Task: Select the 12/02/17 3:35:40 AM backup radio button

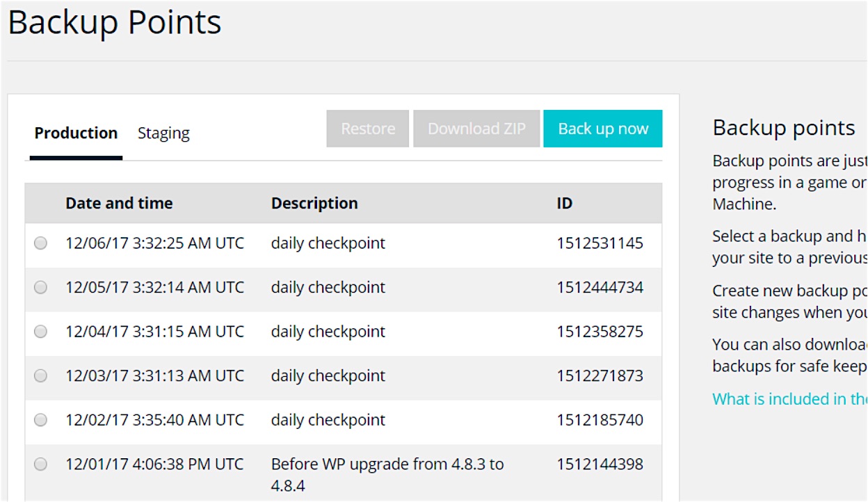Action: point(41,420)
